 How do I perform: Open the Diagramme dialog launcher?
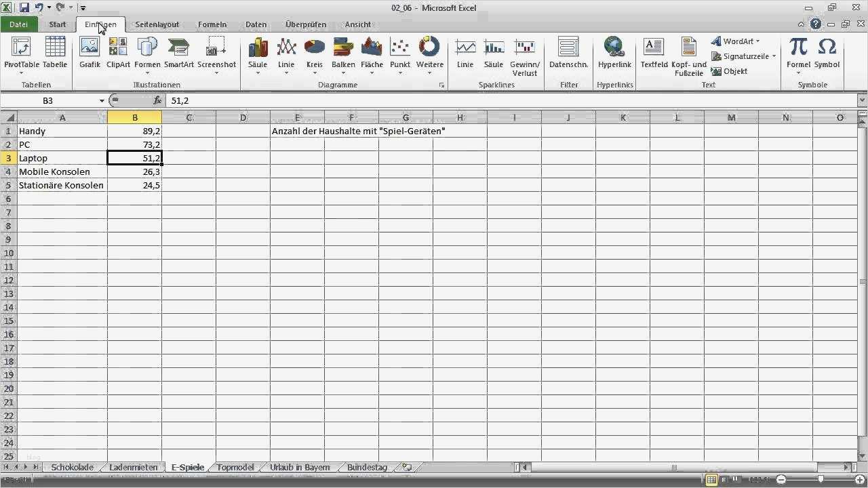click(x=441, y=85)
